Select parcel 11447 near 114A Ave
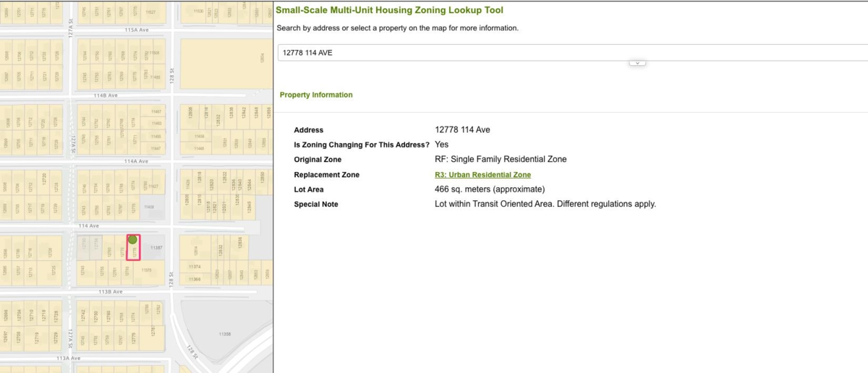Image resolution: width=868 pixels, height=373 pixels. 156,147
